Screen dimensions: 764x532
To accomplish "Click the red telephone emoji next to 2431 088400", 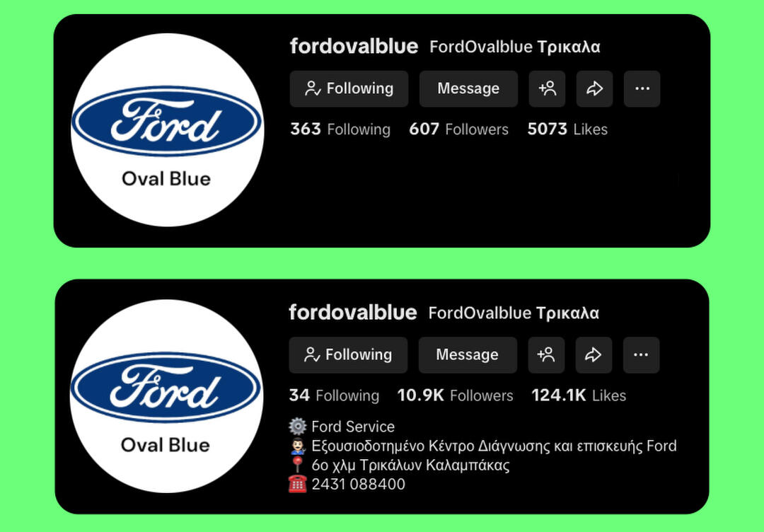I will pos(297,484).
